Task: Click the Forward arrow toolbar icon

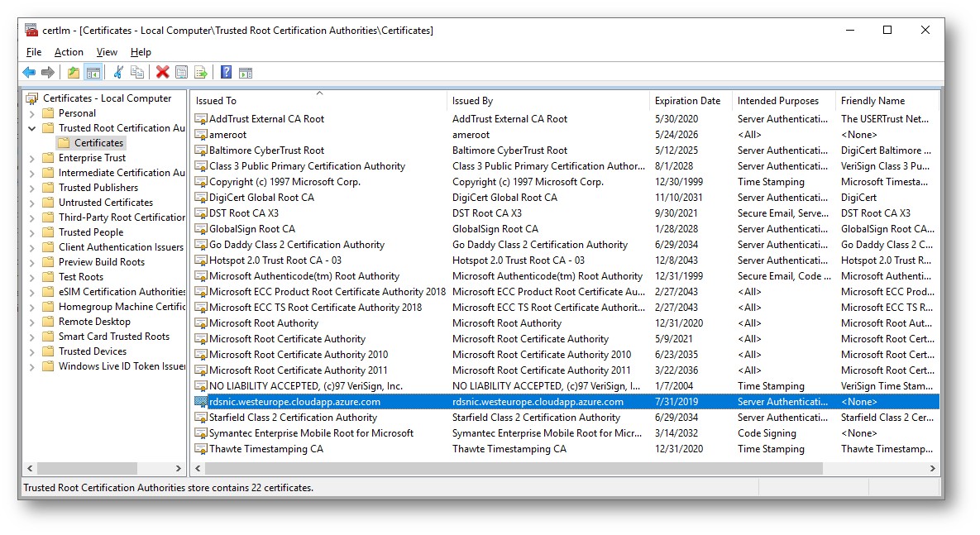Action: 47,73
